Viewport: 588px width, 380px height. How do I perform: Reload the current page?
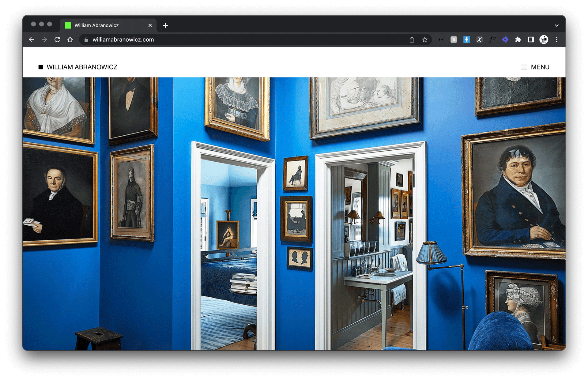(x=57, y=40)
